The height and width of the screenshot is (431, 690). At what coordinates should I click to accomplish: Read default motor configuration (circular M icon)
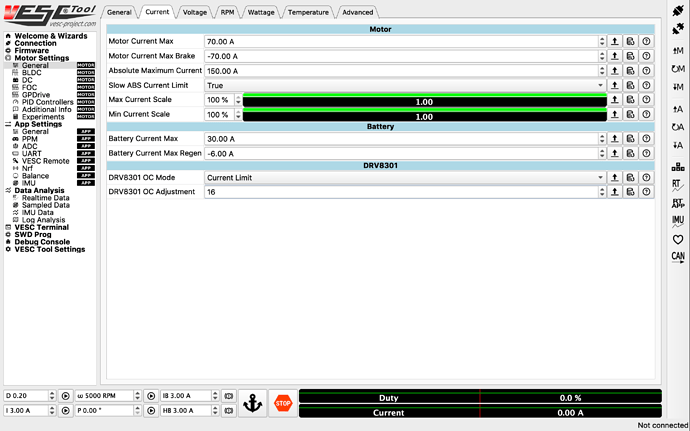point(678,69)
